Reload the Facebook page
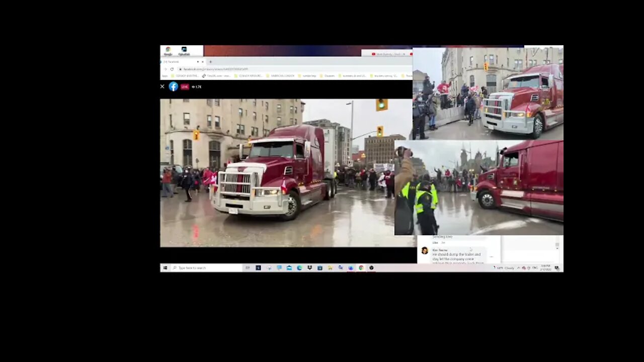This screenshot has height=362, width=644. pos(172,69)
